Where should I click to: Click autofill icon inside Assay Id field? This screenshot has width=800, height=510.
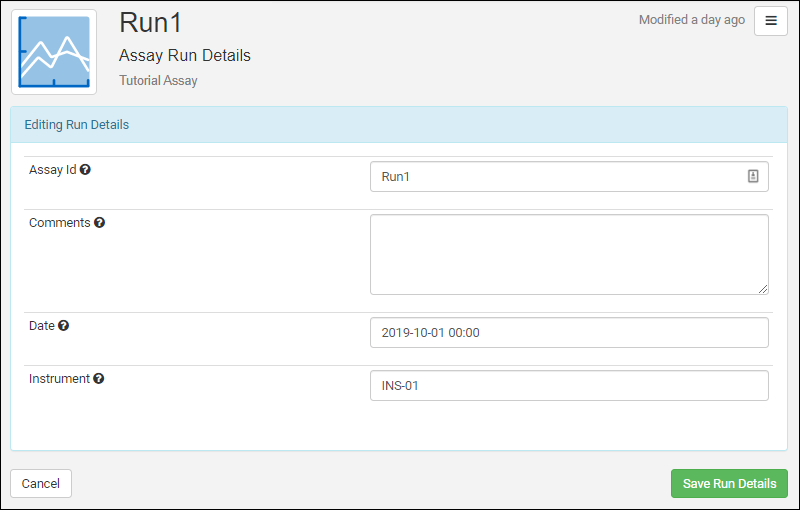pyautogui.click(x=753, y=176)
